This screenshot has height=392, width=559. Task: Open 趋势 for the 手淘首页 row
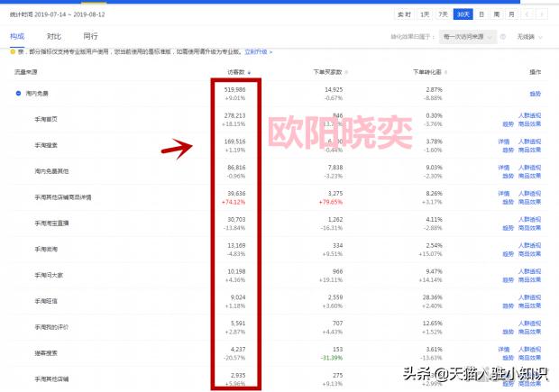pyautogui.click(x=508, y=124)
